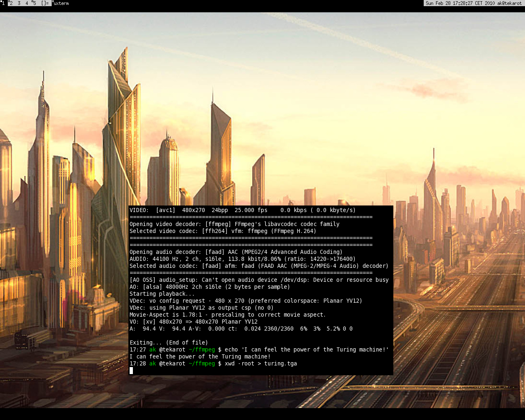
Task: Click the 'VIDEO: [avc1] 480x270' line
Action: [x=243, y=210]
